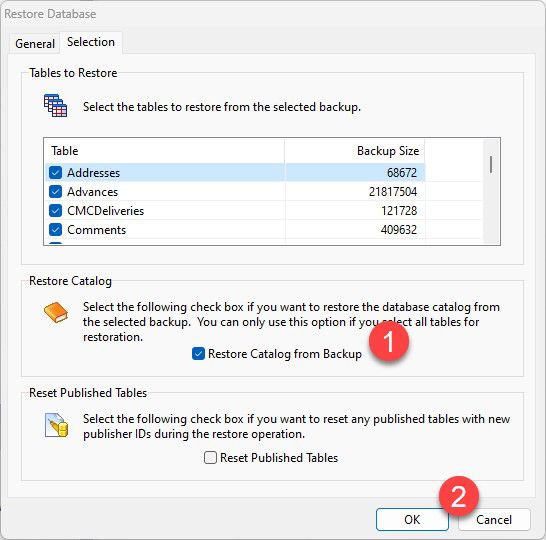Image resolution: width=546 pixels, height=540 pixels.
Task: Click the orange catalog book icon
Action: click(56, 312)
